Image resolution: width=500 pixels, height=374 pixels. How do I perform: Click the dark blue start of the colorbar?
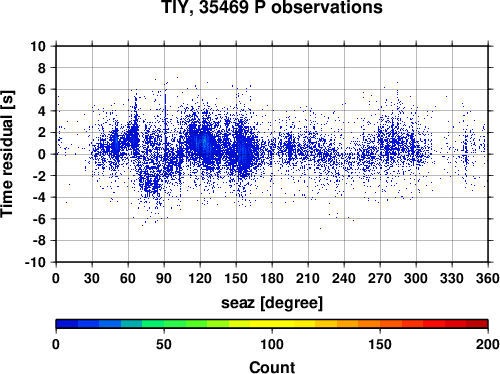67,324
